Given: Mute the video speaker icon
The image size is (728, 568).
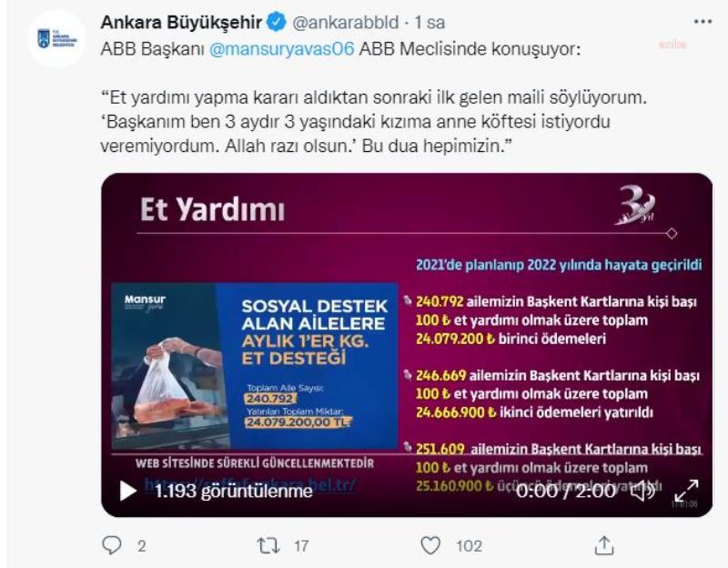Looking at the screenshot, I should (x=642, y=491).
